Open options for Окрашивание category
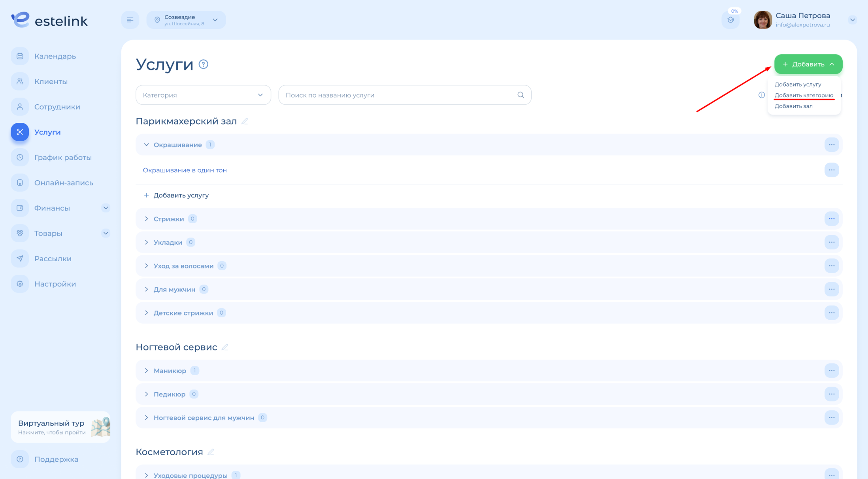This screenshot has height=479, width=868. [x=832, y=145]
